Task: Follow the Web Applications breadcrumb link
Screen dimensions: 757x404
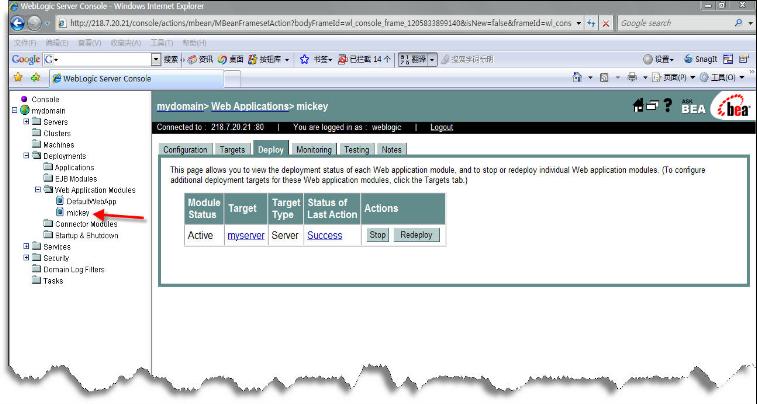Action: pyautogui.click(x=250, y=106)
